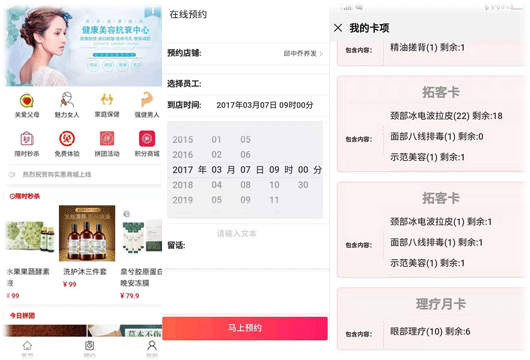Click the 热烈祝贺购实惠商城上线 announcement

coord(57,174)
